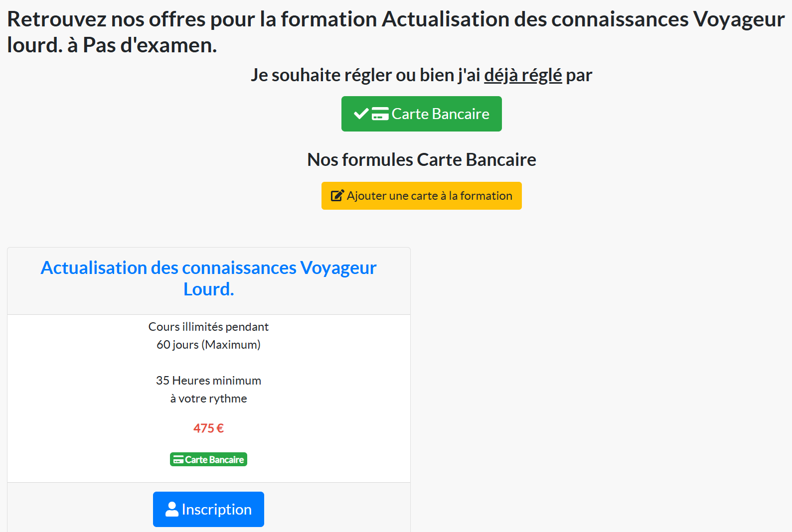The width and height of the screenshot is (792, 532).
Task: Click the 60 jours (Maximum) text
Action: [208, 345]
